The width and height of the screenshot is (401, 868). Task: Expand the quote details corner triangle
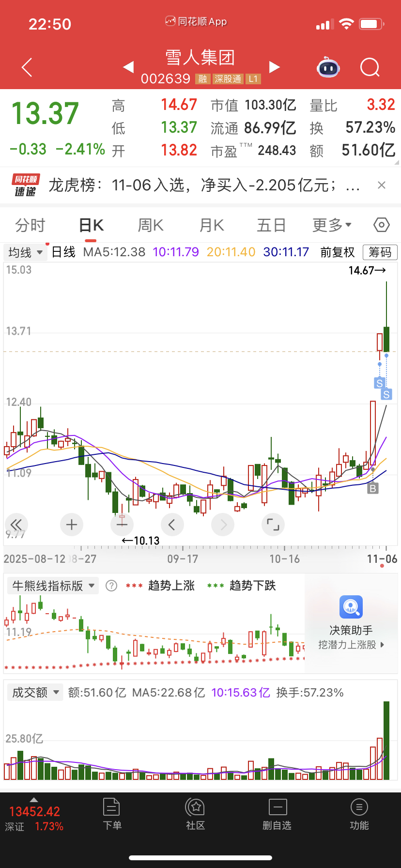[x=397, y=163]
